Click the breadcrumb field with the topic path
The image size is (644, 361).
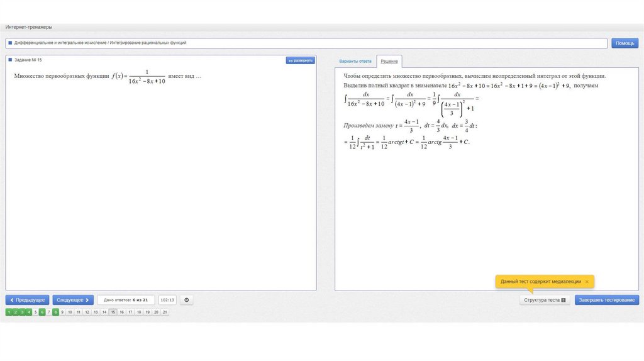306,43
